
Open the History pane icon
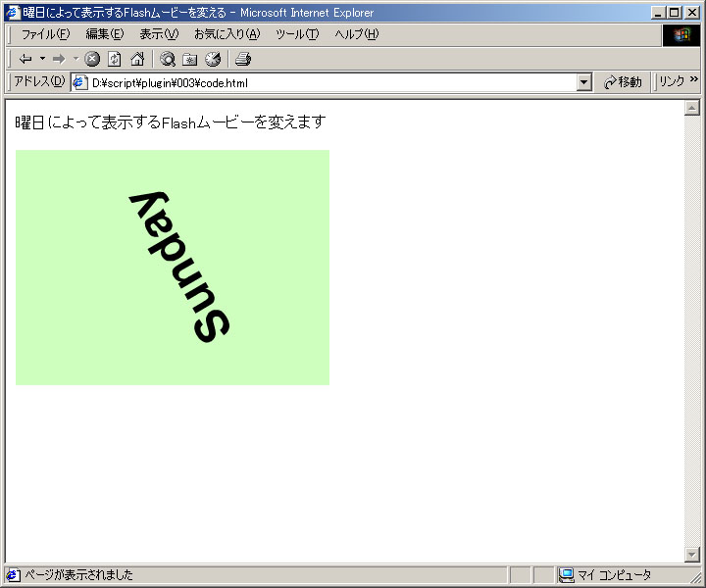(213, 59)
